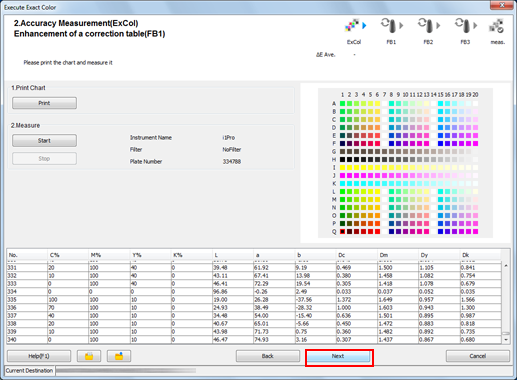The height and width of the screenshot is (380, 517).
Task: Click the ExCol step icon
Action: 352,25
